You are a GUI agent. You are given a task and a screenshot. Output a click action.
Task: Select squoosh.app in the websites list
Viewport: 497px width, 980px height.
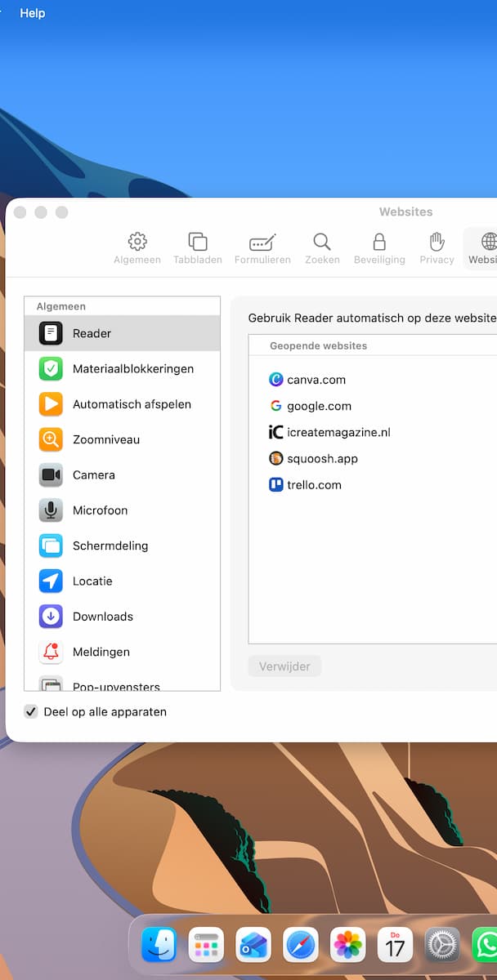373,458
